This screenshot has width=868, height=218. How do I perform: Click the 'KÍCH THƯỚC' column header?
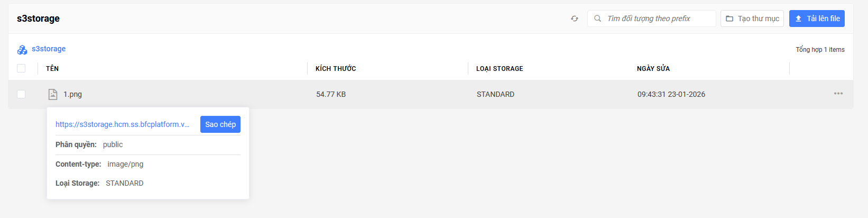coord(336,68)
